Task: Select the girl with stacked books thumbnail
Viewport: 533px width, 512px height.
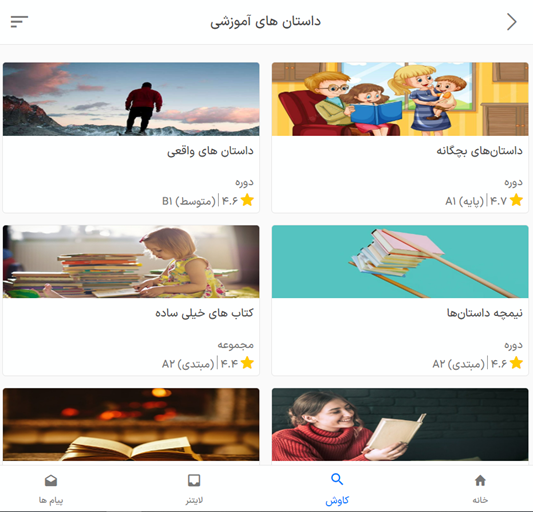Action: pyautogui.click(x=131, y=261)
